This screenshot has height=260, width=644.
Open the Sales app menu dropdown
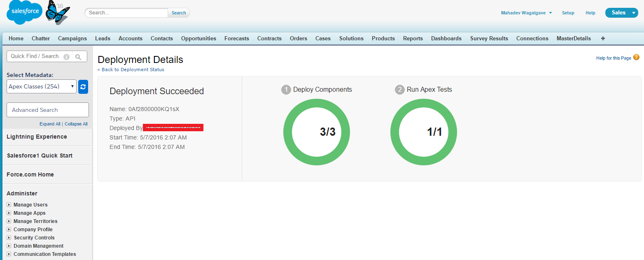pyautogui.click(x=621, y=13)
